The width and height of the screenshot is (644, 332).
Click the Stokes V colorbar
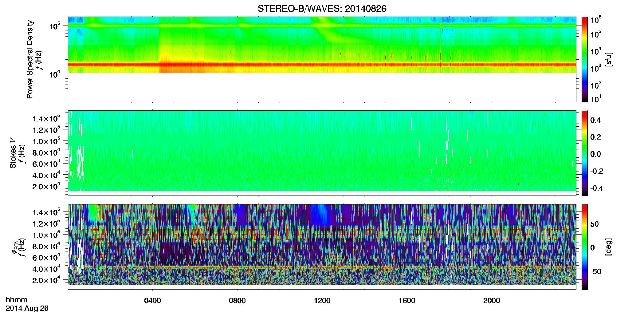[x=585, y=153]
